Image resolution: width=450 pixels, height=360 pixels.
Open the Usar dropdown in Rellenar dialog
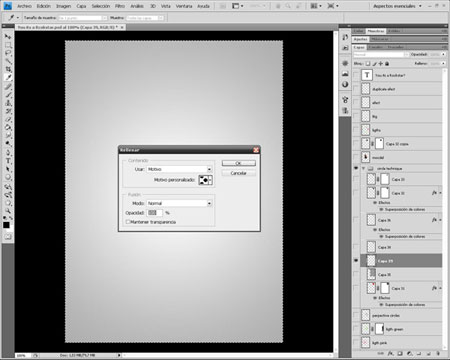209,169
